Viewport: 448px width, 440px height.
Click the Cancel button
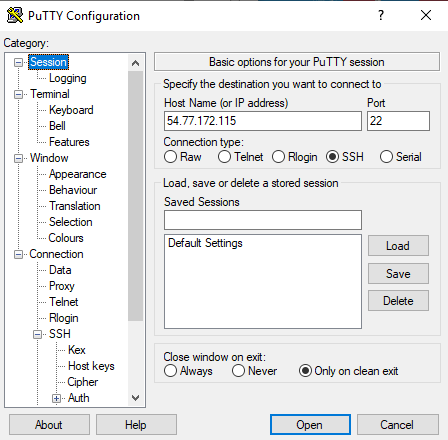(x=398, y=425)
